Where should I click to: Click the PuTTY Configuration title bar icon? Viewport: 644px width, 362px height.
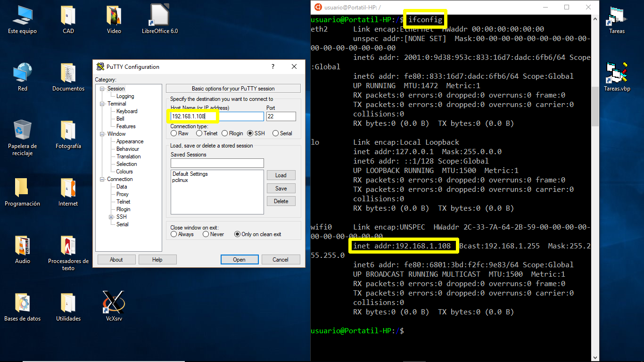coord(100,67)
